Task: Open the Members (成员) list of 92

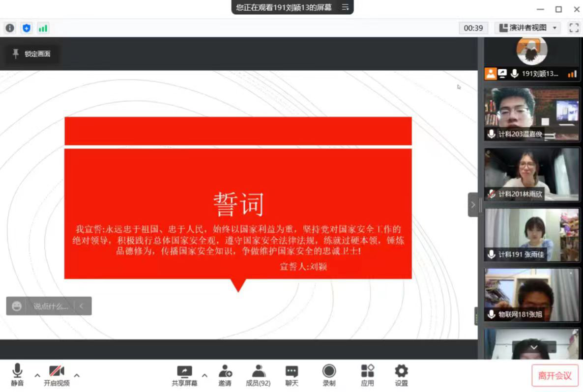Action: [x=258, y=376]
